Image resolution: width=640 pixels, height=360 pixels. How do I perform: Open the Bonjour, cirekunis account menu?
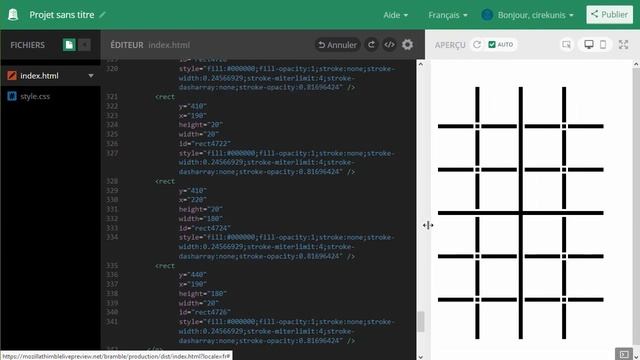(536, 15)
